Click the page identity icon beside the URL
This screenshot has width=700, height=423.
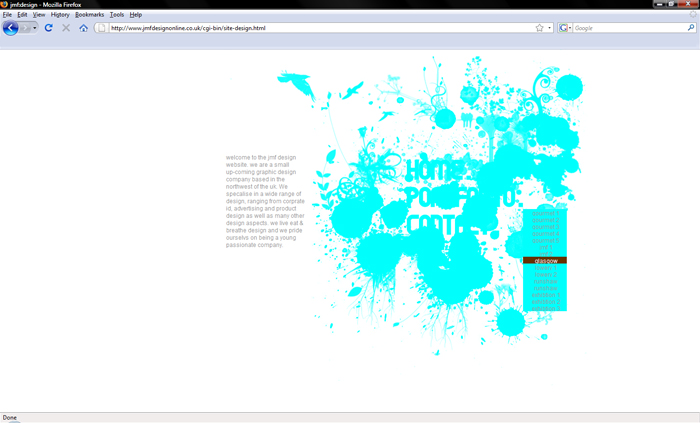click(x=101, y=28)
